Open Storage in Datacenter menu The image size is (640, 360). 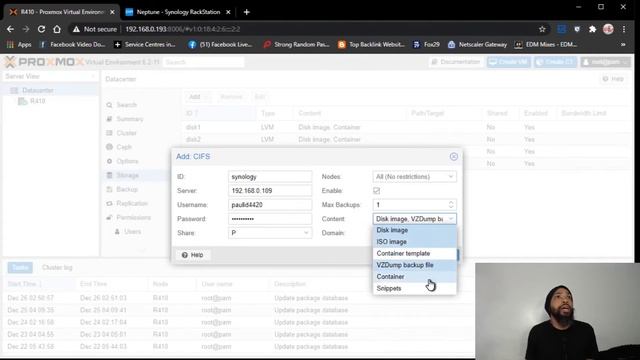pyautogui.click(x=127, y=175)
